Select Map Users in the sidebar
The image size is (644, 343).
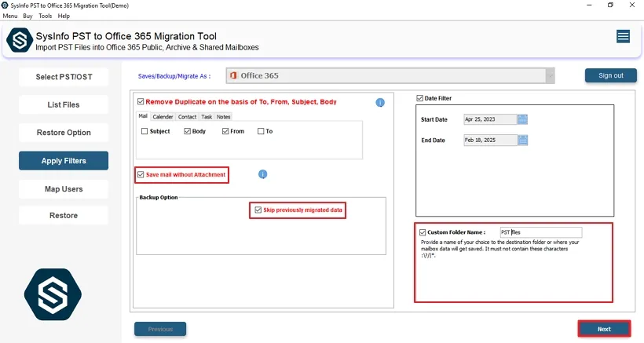pyautogui.click(x=64, y=189)
